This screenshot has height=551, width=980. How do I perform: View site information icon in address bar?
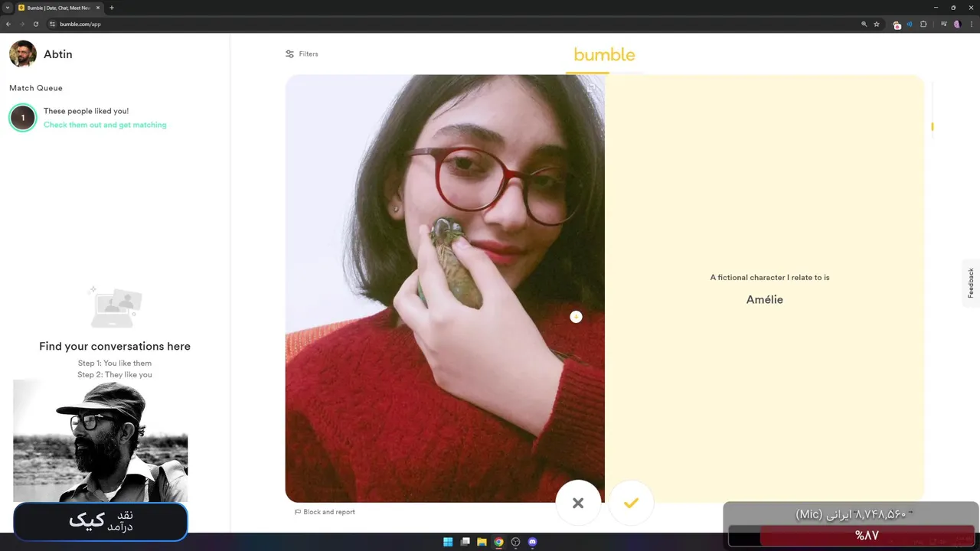tap(53, 24)
